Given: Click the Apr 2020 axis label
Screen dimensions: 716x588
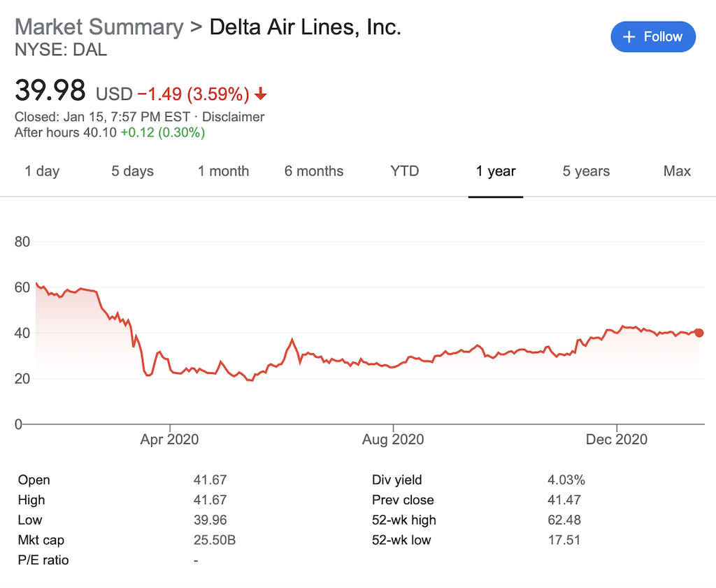Looking at the screenshot, I should 169,440.
